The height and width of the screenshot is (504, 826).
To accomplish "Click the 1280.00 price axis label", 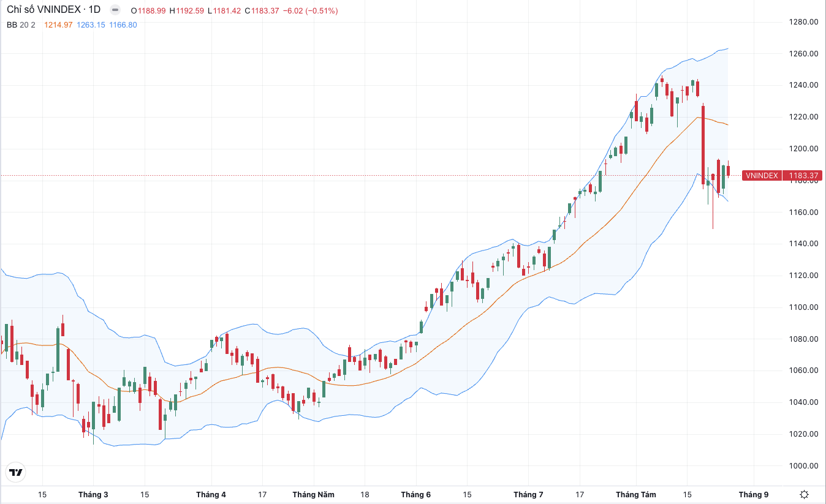I will click(x=804, y=22).
